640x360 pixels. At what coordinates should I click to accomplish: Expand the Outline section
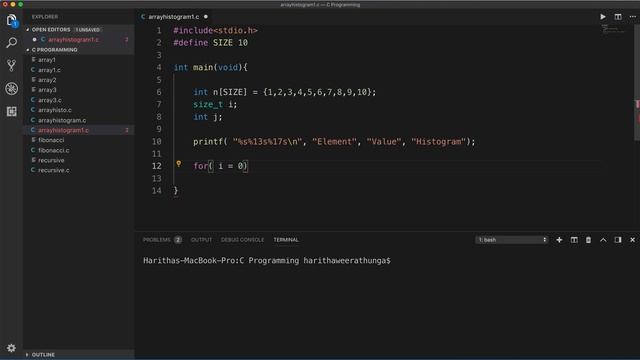pos(27,355)
